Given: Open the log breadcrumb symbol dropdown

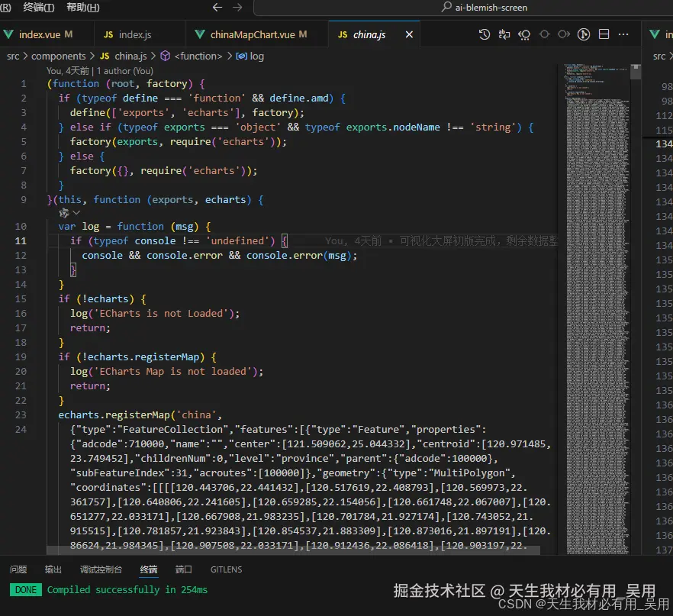Looking at the screenshot, I should pos(256,56).
